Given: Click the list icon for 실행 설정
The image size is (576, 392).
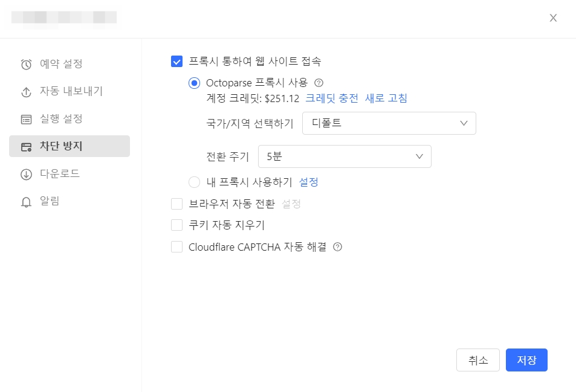Looking at the screenshot, I should coord(26,119).
